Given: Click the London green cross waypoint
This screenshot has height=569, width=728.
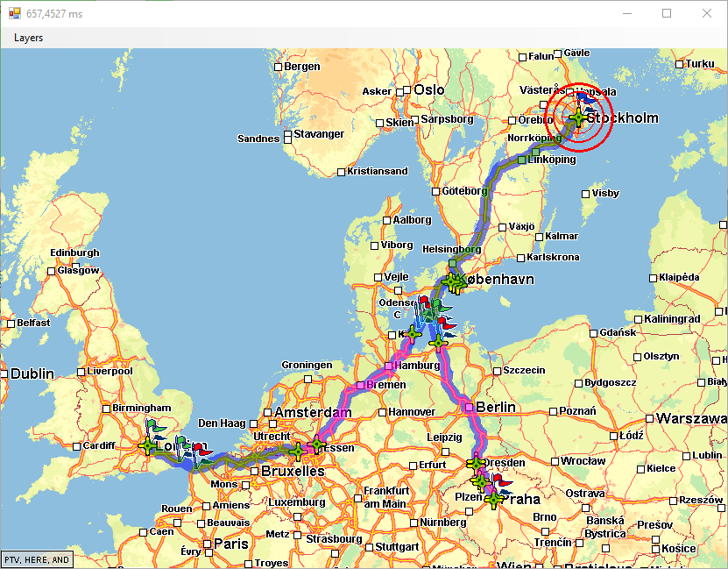Looking at the screenshot, I should 147,446.
